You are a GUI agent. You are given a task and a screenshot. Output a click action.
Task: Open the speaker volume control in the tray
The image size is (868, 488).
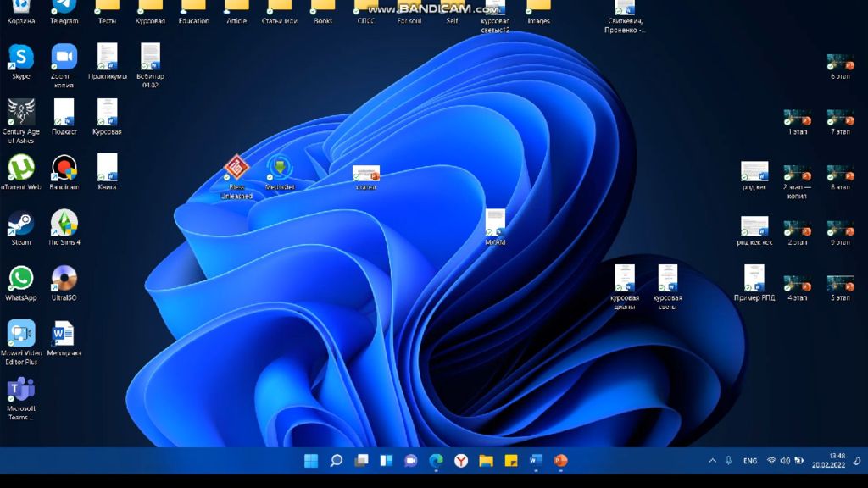click(x=785, y=461)
